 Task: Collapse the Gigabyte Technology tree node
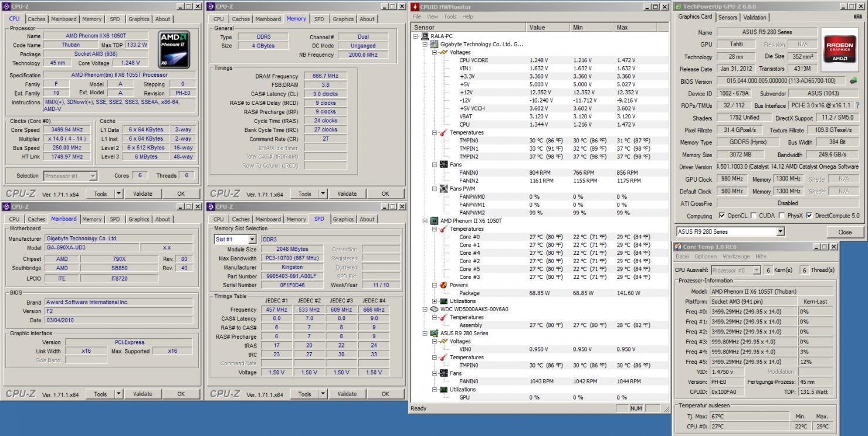pos(425,45)
